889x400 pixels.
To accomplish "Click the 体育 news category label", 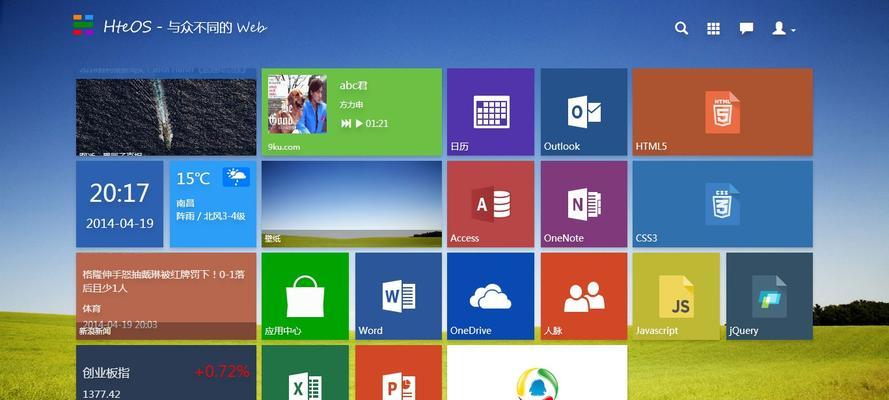I will [x=91, y=309].
